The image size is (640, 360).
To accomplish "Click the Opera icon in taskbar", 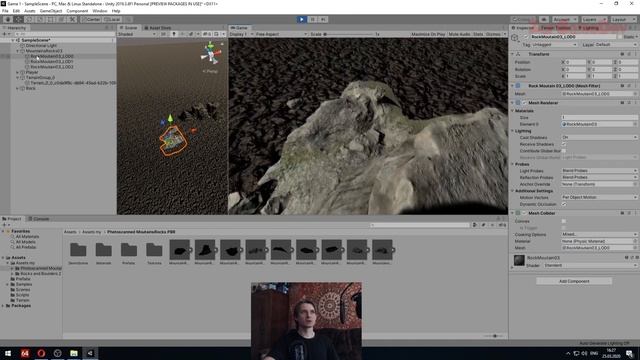I will coord(41,353).
